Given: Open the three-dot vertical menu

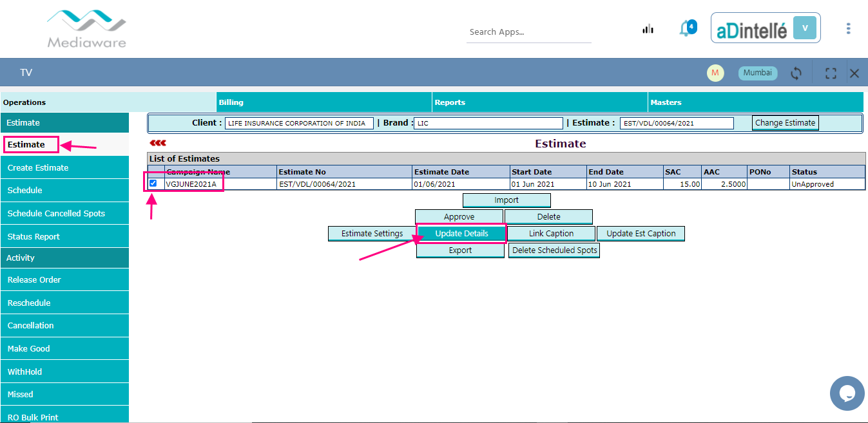Looking at the screenshot, I should (848, 28).
